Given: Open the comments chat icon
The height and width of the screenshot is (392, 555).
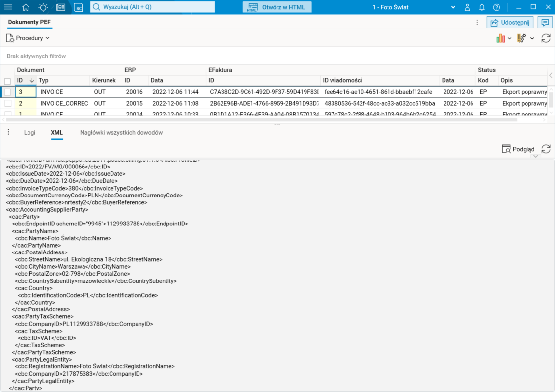Looking at the screenshot, I should coord(545,22).
